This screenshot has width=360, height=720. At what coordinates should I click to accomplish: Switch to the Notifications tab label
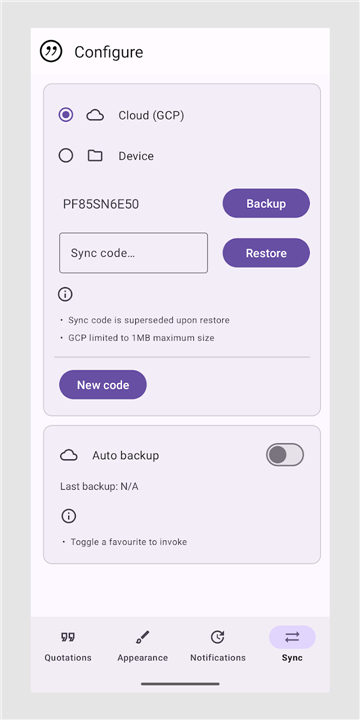(x=218, y=658)
